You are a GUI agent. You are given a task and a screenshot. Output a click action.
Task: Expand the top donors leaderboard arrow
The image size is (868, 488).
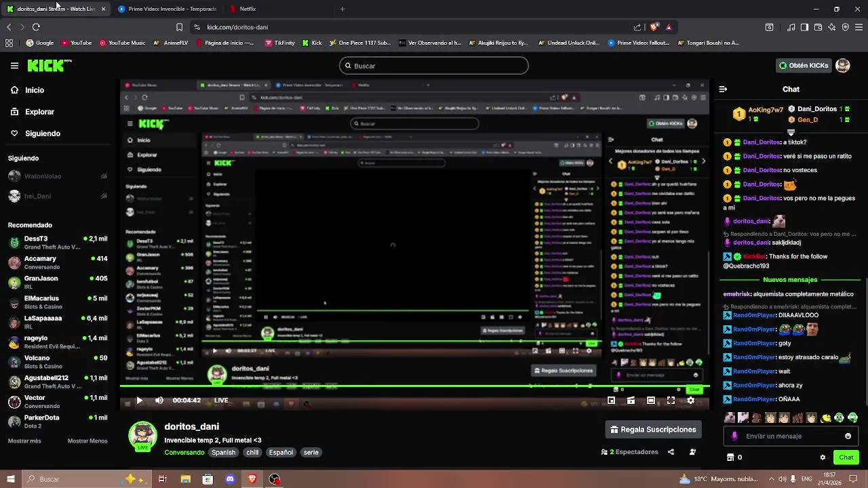click(x=791, y=132)
